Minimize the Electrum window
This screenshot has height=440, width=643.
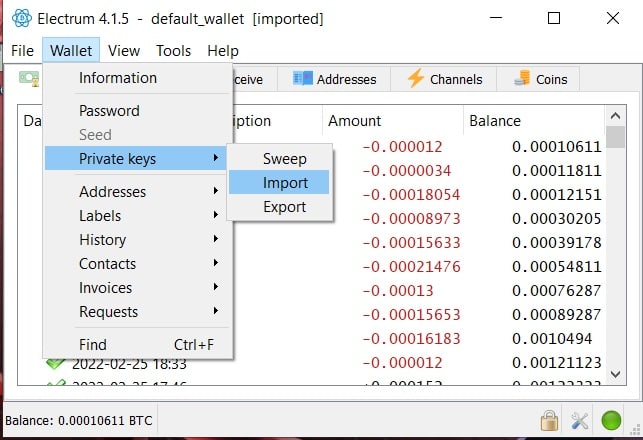(x=496, y=18)
